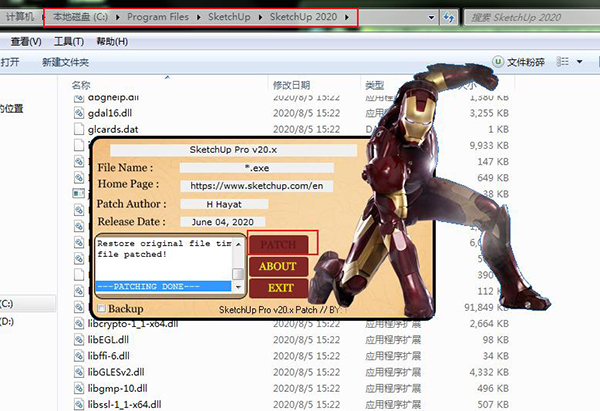Click the refresh icon beside address bar
This screenshot has height=411, width=600.
tap(449, 18)
